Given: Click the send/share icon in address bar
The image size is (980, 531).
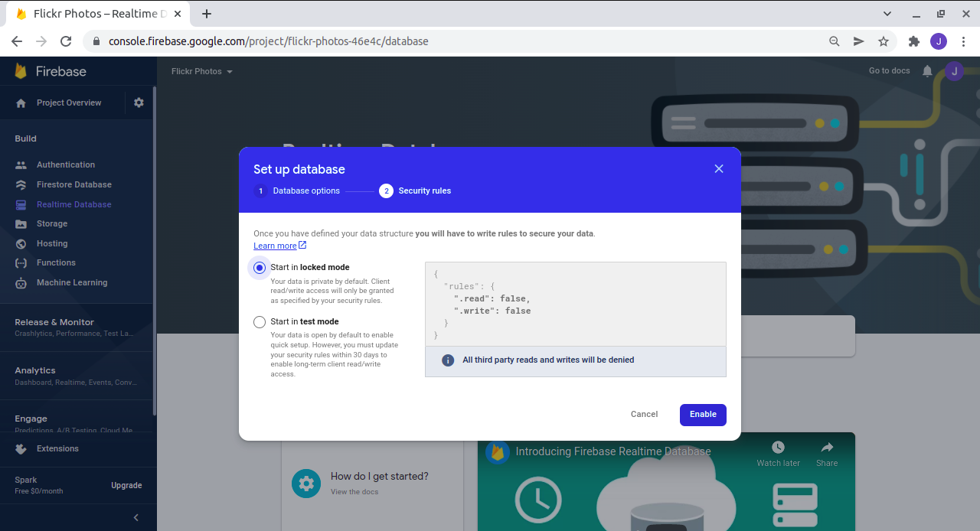Looking at the screenshot, I should tap(859, 41).
